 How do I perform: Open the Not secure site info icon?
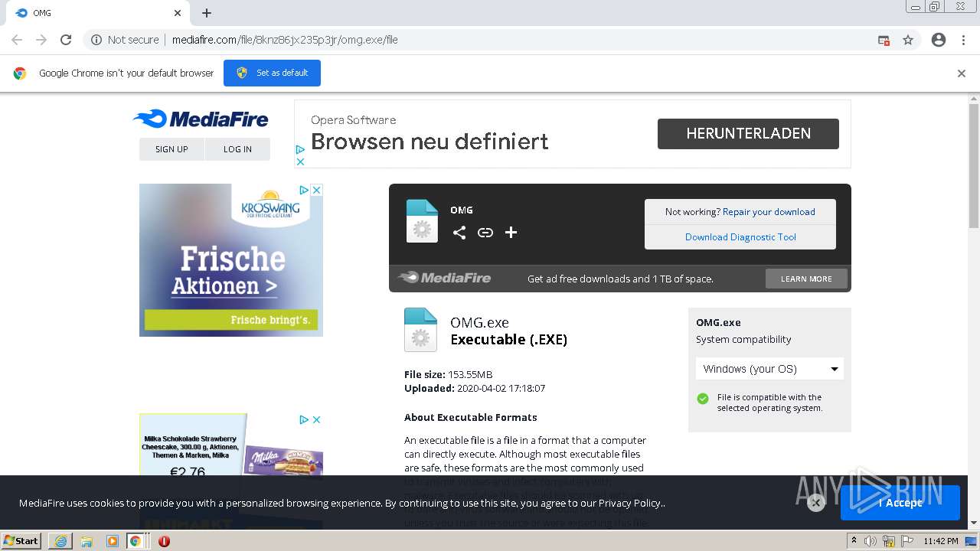pyautogui.click(x=96, y=40)
